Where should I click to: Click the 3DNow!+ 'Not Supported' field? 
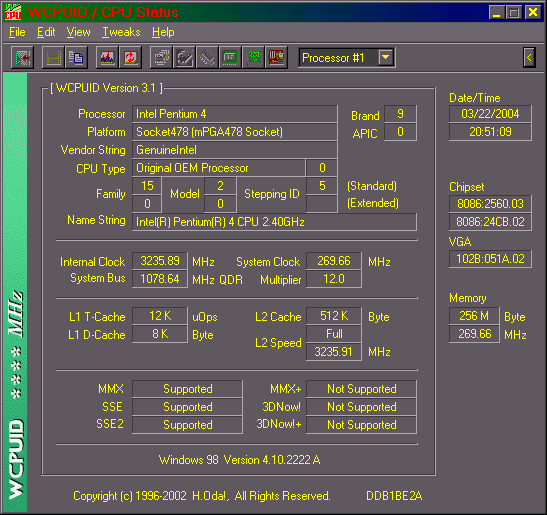click(361, 425)
